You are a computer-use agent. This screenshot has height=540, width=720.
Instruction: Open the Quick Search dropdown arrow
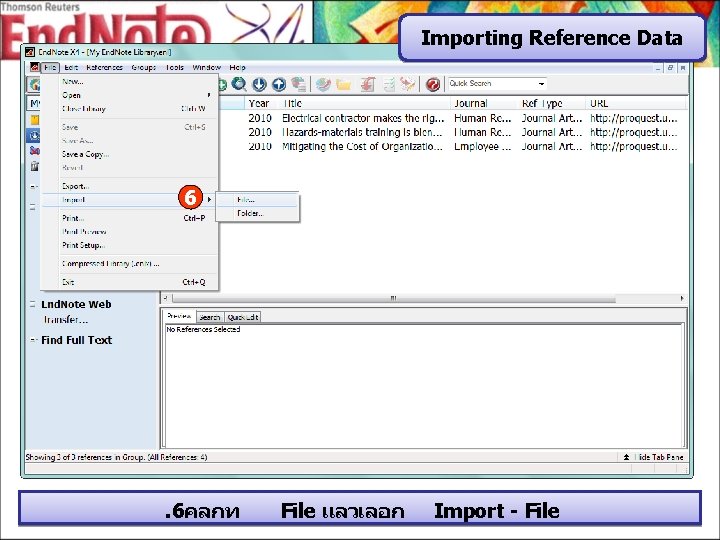click(541, 84)
